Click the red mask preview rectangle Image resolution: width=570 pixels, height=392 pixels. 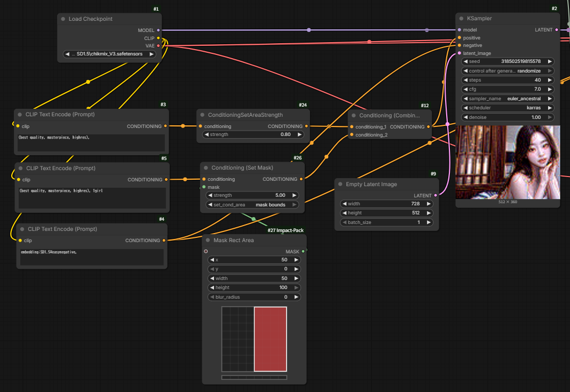[270, 339]
